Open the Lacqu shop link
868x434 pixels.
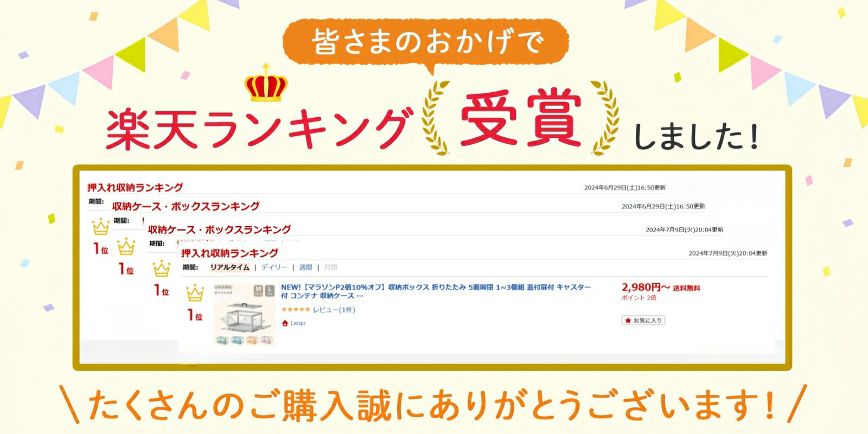pos(298,323)
